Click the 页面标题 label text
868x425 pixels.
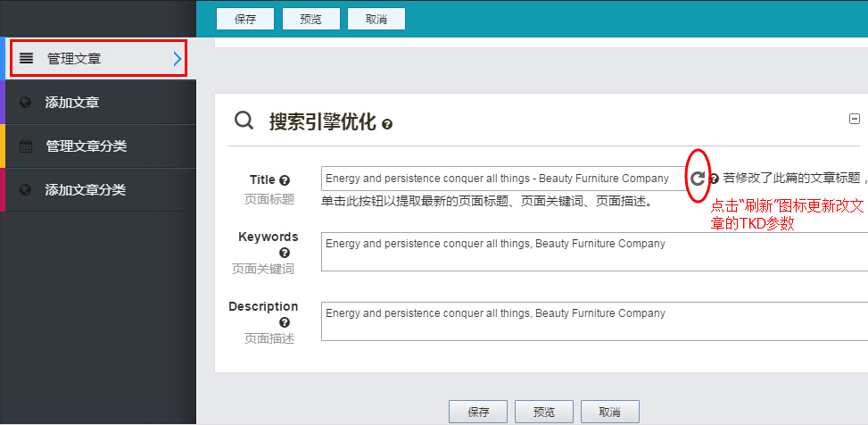(269, 199)
